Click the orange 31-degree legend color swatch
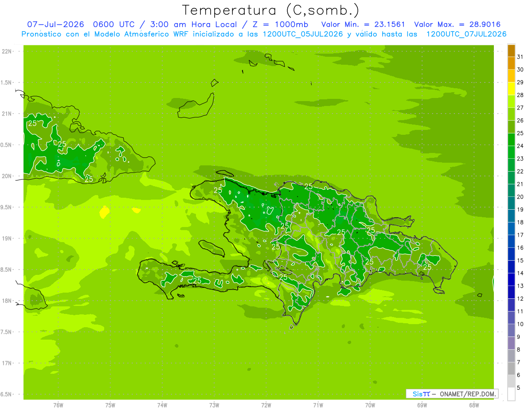The height and width of the screenshot is (411, 532). click(511, 51)
